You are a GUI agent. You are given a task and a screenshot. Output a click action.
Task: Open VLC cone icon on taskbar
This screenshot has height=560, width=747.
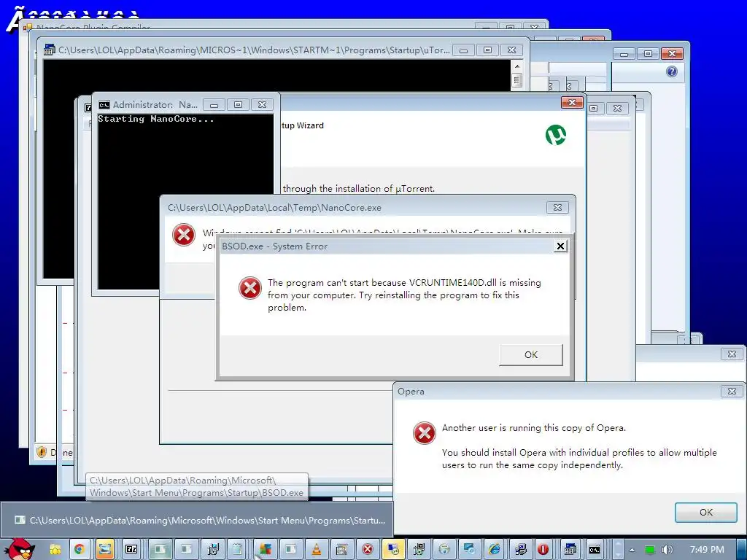tap(317, 550)
